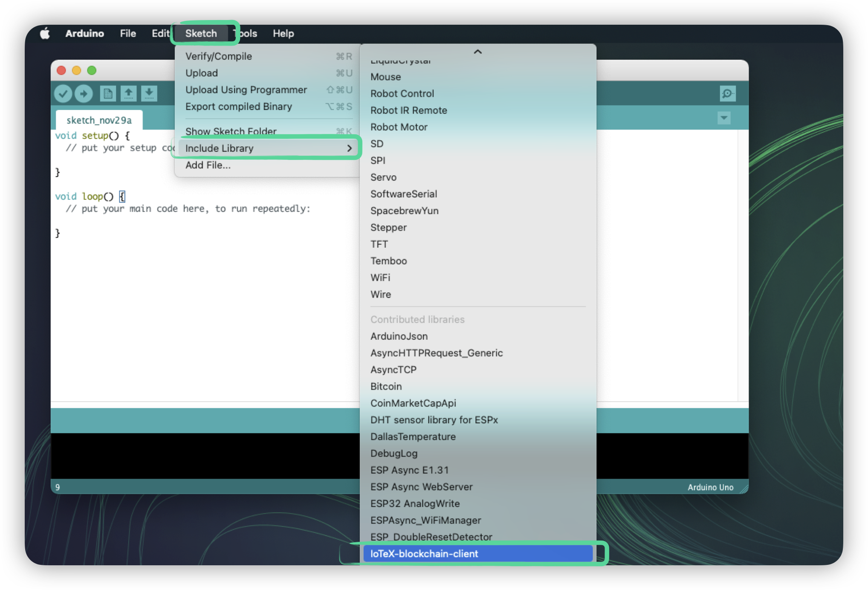Select the Servo library

pos(383,177)
